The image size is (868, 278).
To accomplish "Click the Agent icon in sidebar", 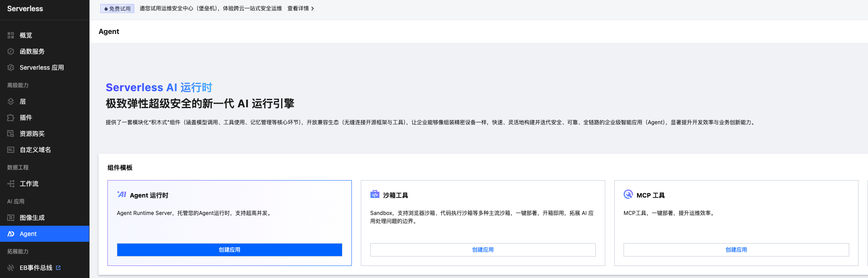I will coord(11,234).
